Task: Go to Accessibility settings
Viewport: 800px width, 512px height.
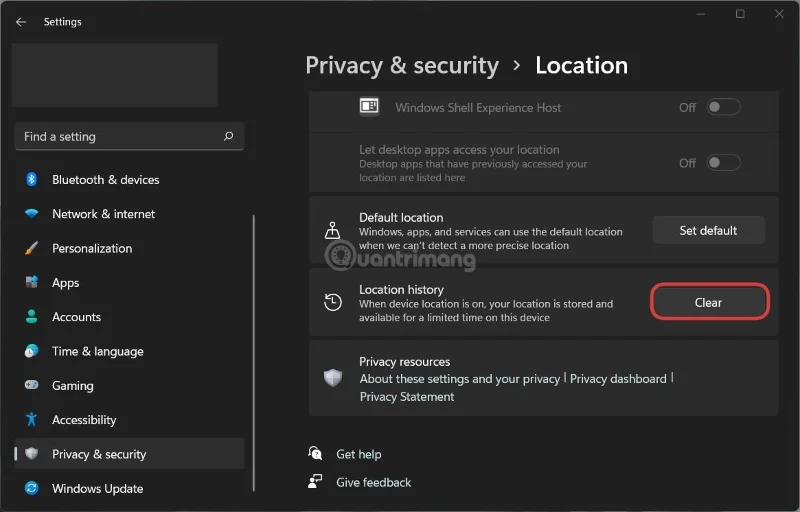Action: 130,419
